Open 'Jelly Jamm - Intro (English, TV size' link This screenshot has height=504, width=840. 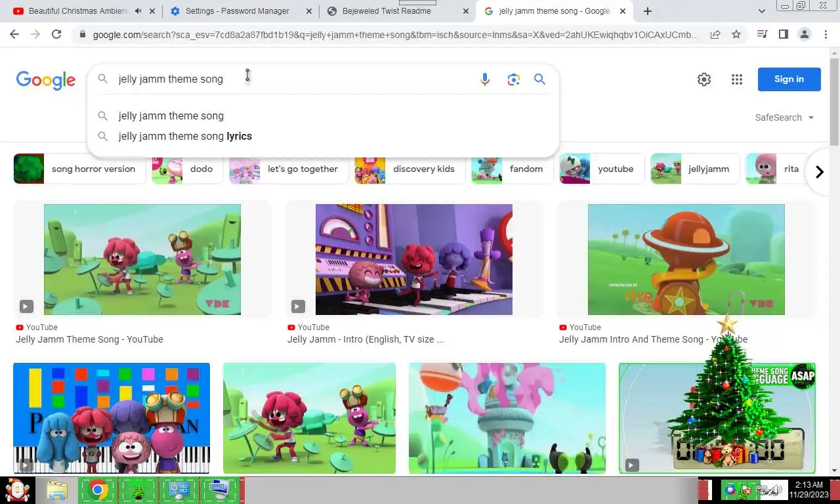(366, 339)
